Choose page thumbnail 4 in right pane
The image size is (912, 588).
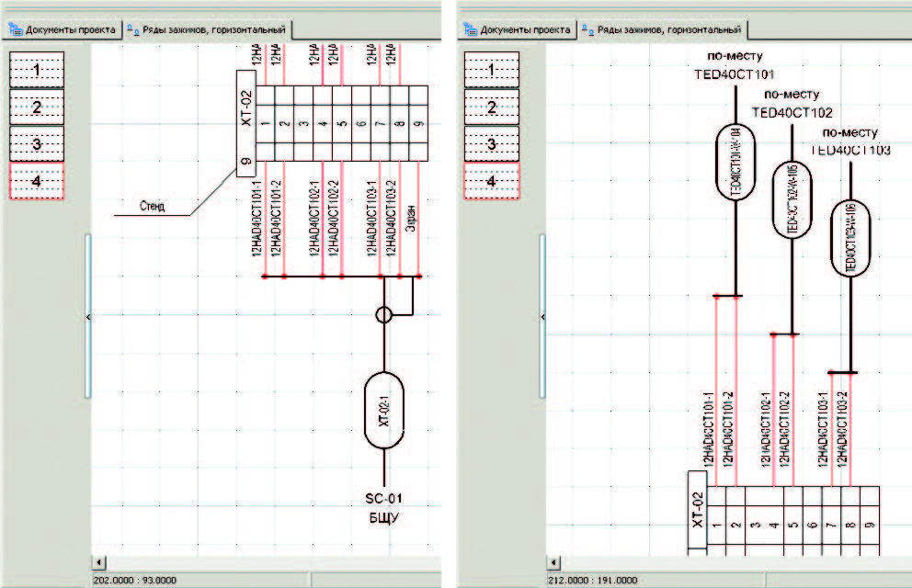[492, 182]
